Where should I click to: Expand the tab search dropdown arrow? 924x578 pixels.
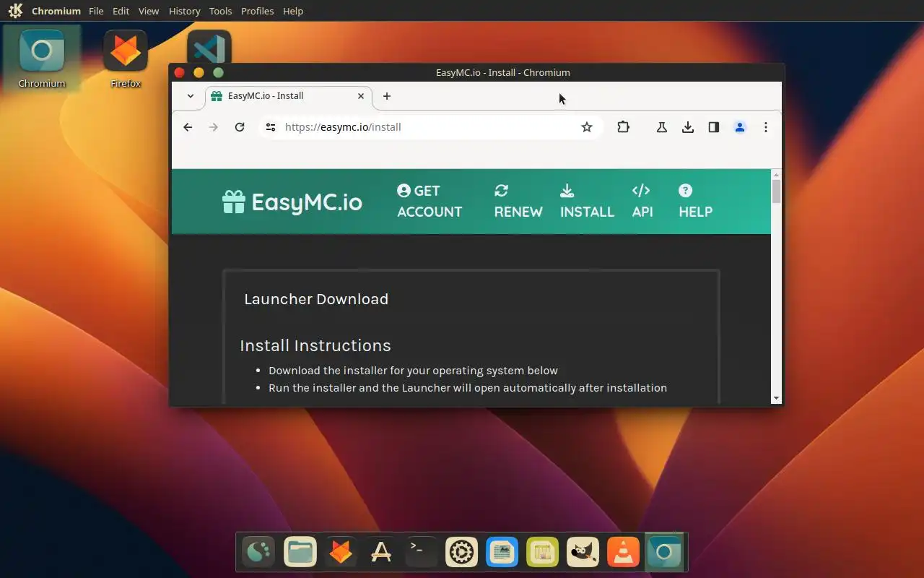(x=191, y=96)
